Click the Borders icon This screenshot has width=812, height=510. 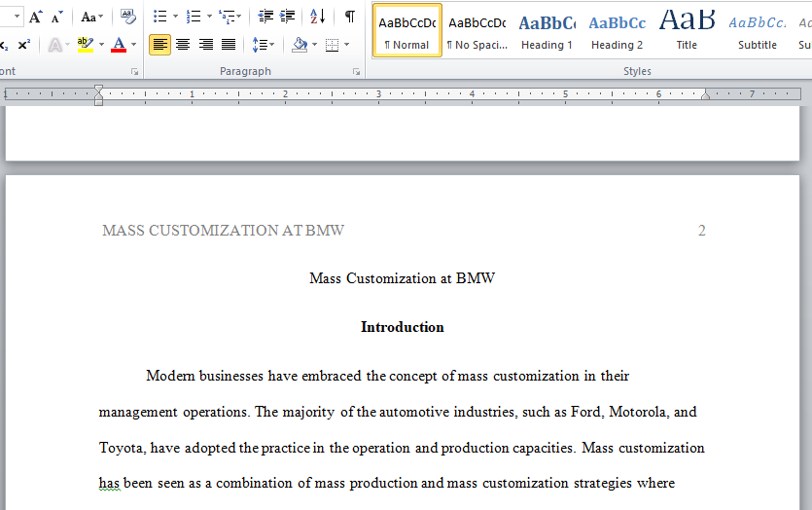[332, 45]
